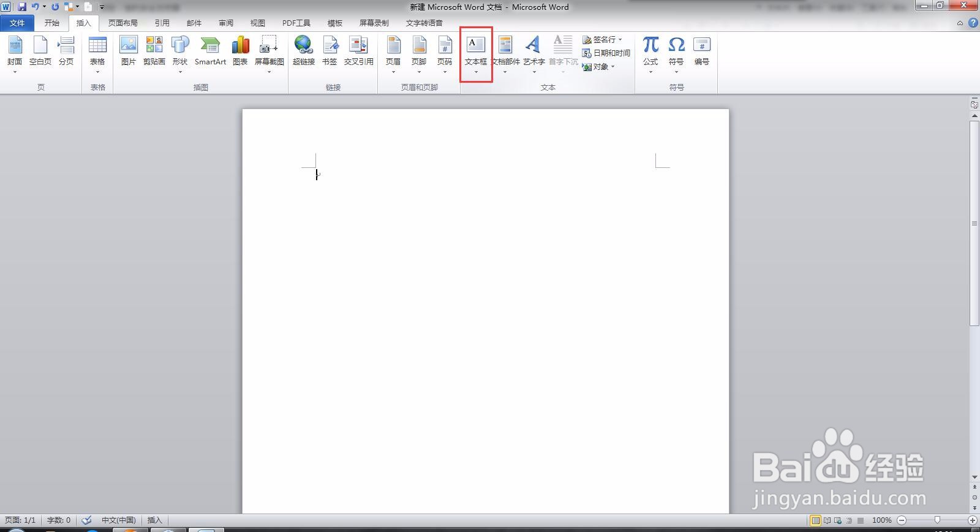Open the Table (表格) insert menu
The height and width of the screenshot is (532, 980).
97,54
